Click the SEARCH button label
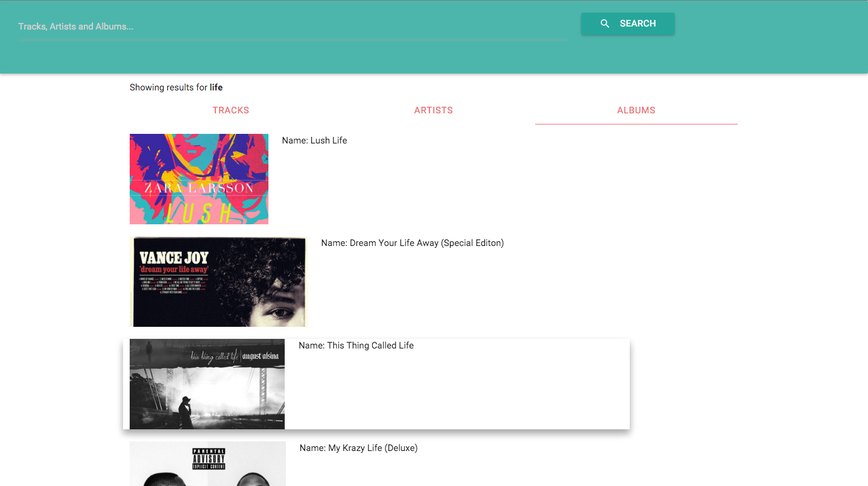The image size is (868, 486). click(638, 24)
